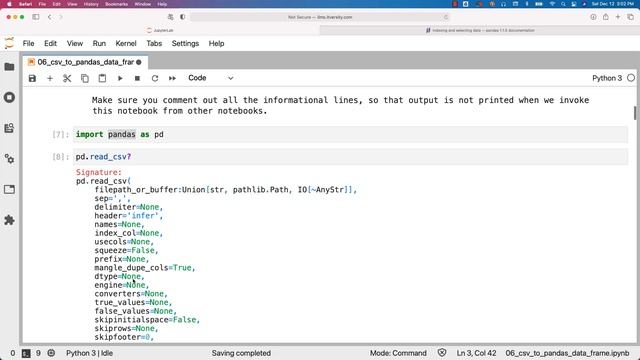Click header='infer' line in output

pos(129,216)
